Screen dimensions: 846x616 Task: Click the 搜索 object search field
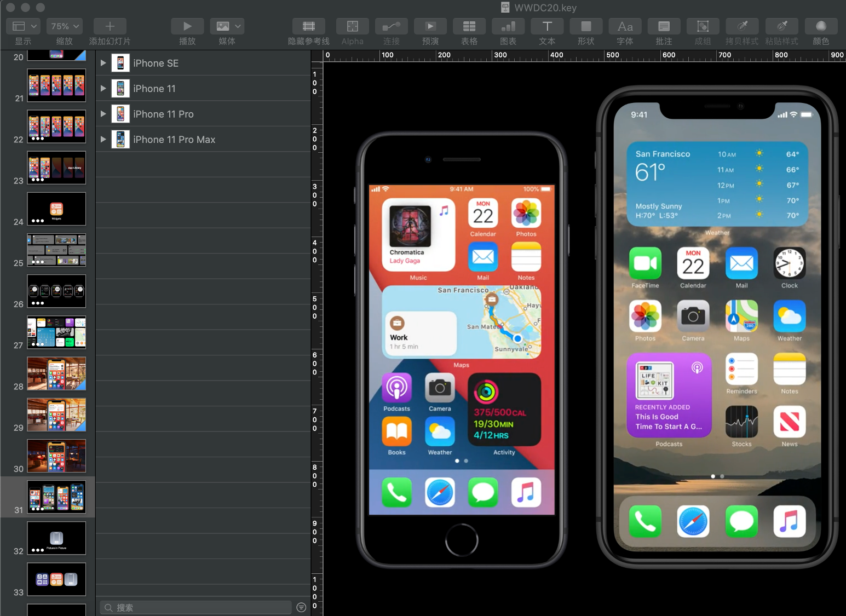(x=196, y=607)
